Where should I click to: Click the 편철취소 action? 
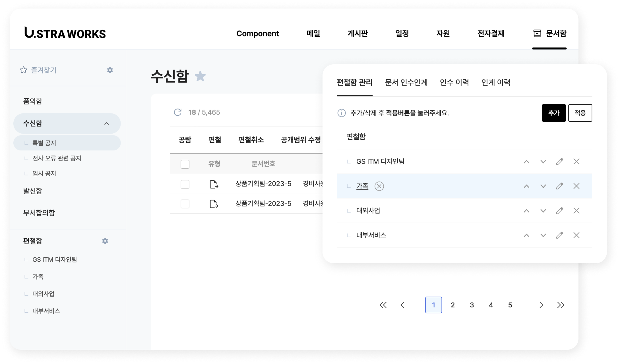[251, 140]
